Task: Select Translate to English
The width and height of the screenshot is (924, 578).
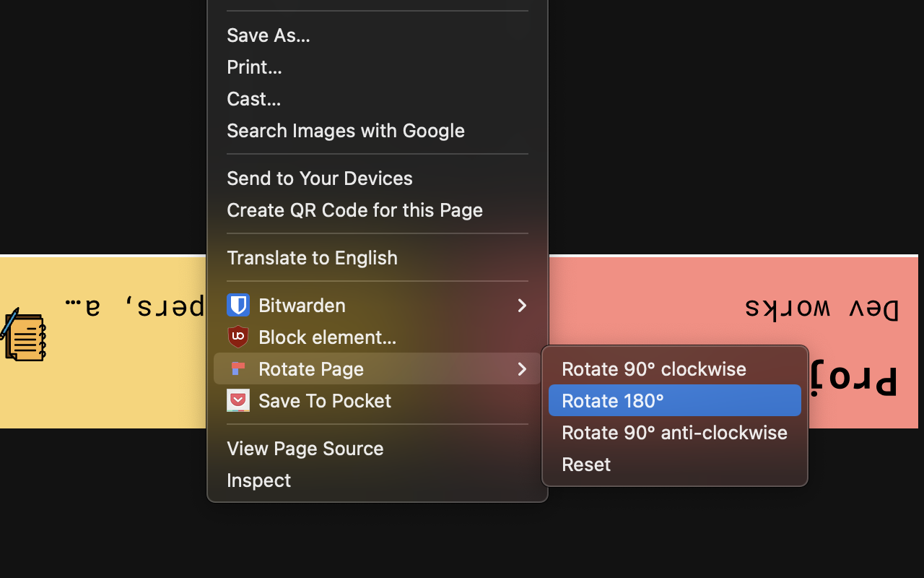Action: coord(378,257)
